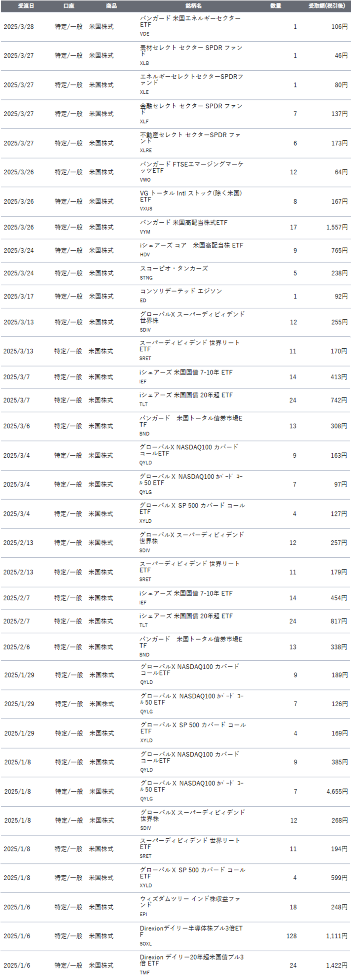Click the 2025/3/28 settlement date
This screenshot has width=351, height=980.
tap(19, 27)
